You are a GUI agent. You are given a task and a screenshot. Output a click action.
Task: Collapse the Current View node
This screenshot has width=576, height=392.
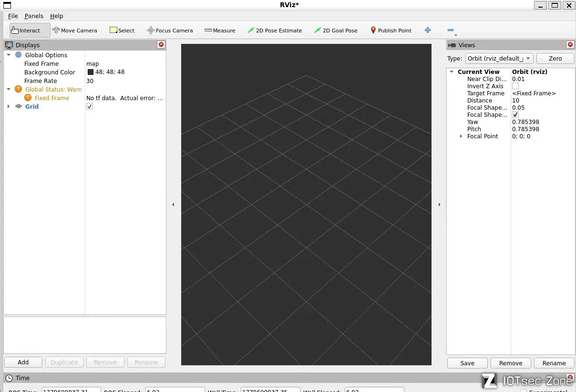452,72
